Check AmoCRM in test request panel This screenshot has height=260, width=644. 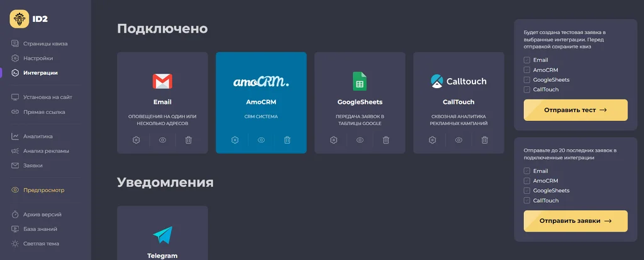tap(527, 70)
